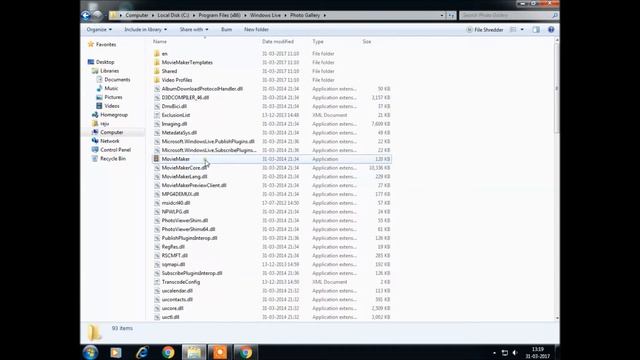
Task: Open Include in library dropdown
Action: (145, 30)
